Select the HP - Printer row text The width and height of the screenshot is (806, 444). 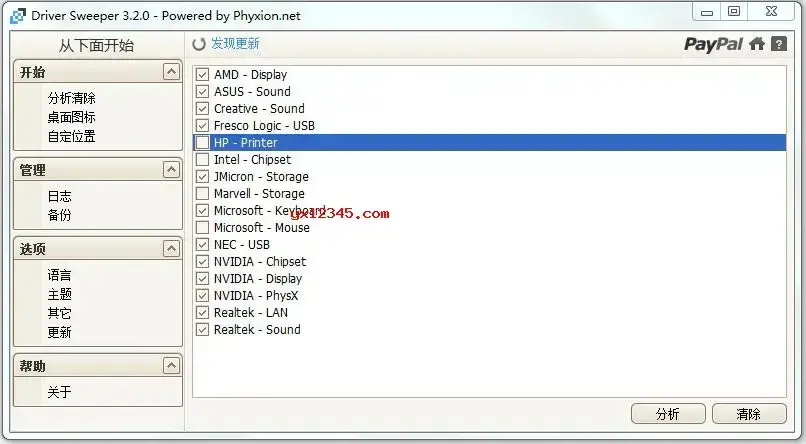tap(246, 142)
